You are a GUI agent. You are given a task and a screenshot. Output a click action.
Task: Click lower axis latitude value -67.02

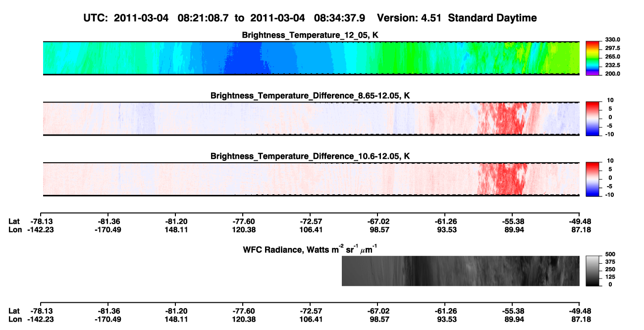377,311
